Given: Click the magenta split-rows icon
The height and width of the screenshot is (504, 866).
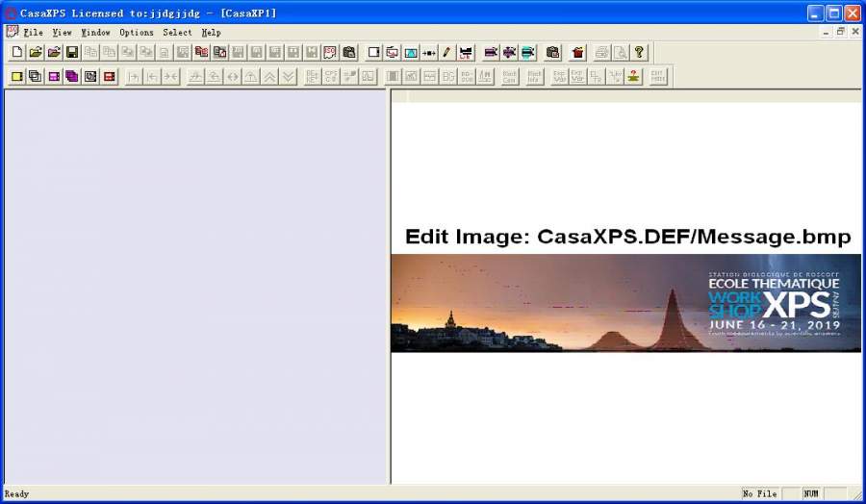Looking at the screenshot, I should [54, 76].
